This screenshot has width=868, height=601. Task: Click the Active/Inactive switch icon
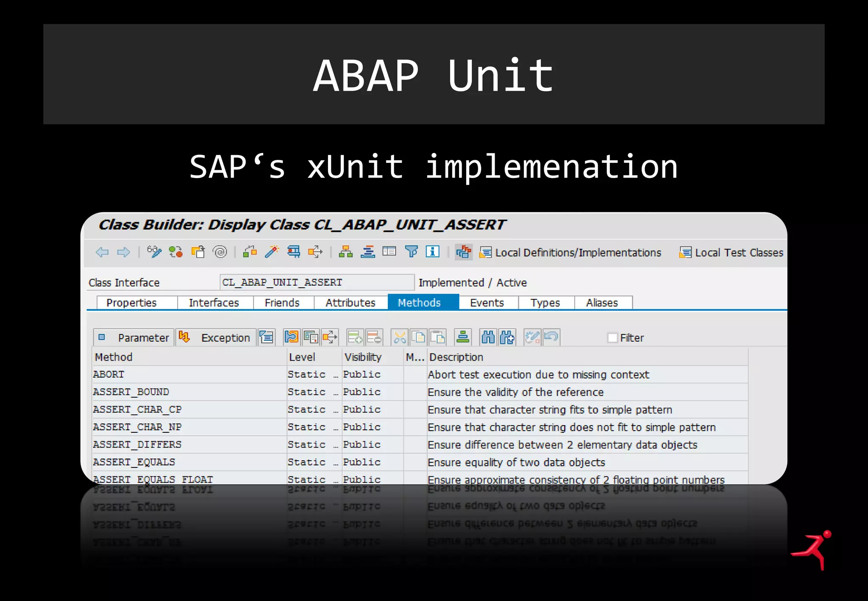click(176, 252)
